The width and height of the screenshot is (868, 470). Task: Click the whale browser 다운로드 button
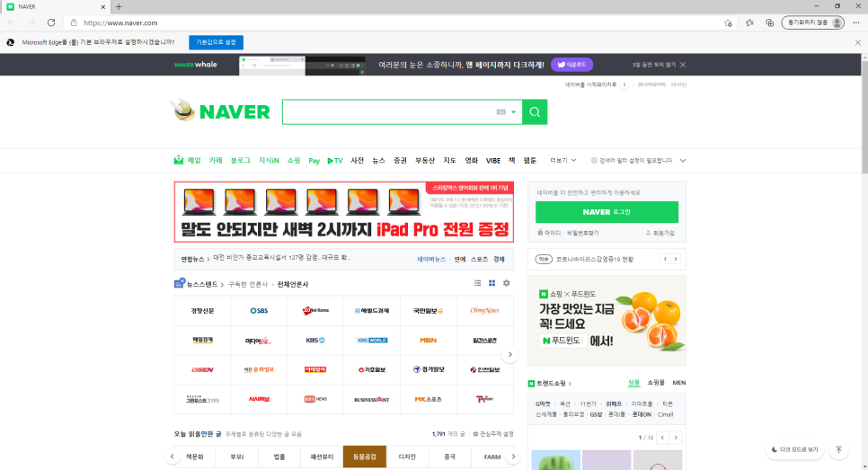(x=571, y=65)
